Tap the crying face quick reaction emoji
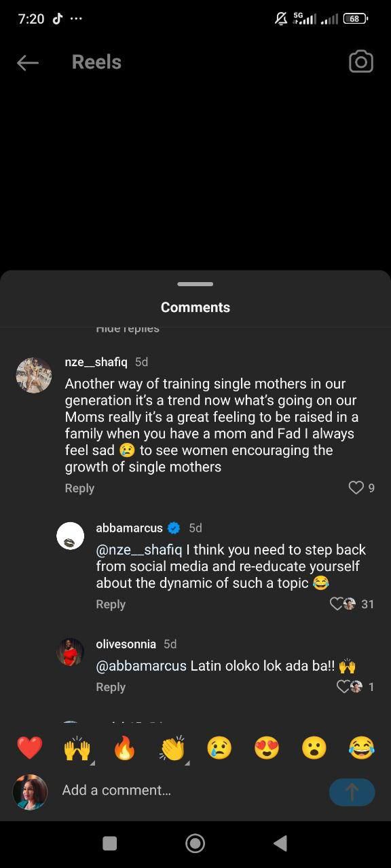The image size is (391, 868). [219, 747]
